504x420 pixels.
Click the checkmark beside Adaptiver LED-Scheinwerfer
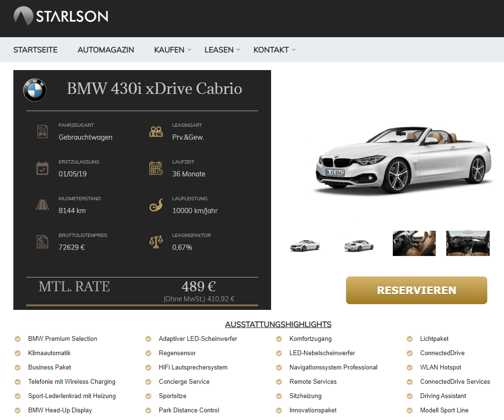148,339
